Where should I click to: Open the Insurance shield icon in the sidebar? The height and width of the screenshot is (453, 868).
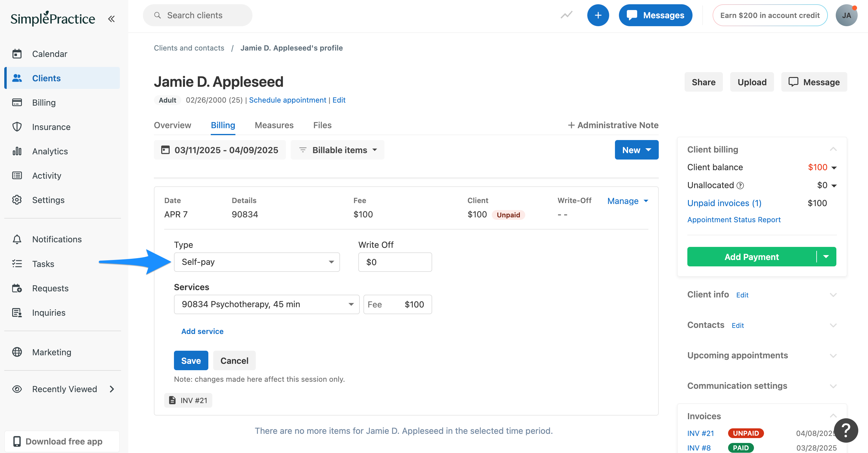[17, 127]
